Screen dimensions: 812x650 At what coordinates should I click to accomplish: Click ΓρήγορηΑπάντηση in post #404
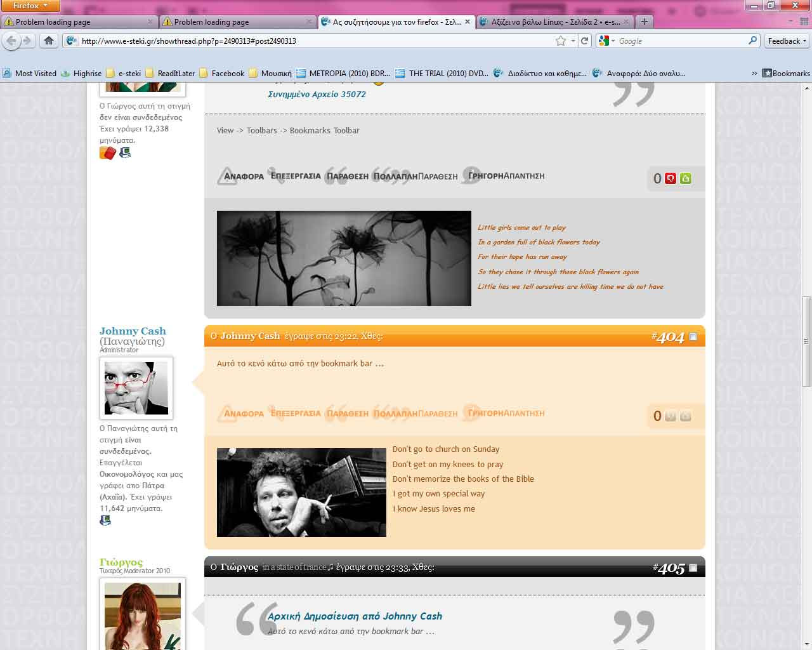click(504, 413)
